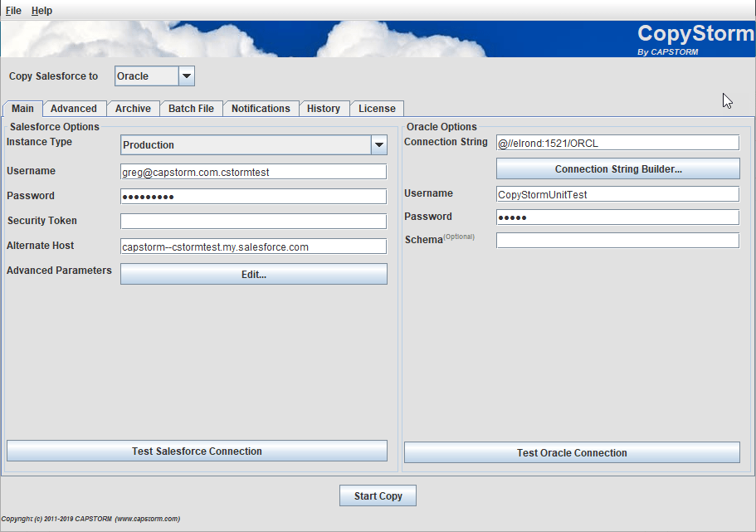Screen dimensions: 756x532
Task: Open the Batch File tab
Action: coord(191,108)
